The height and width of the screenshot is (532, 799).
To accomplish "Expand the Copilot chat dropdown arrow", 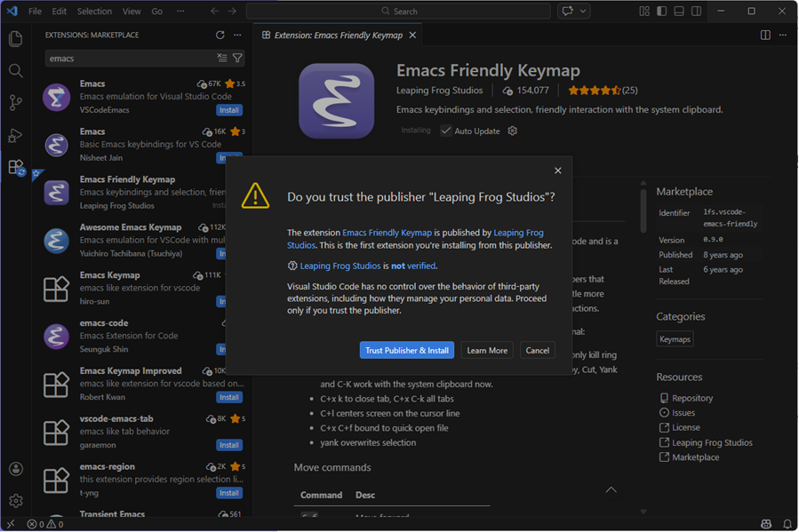I will click(584, 12).
